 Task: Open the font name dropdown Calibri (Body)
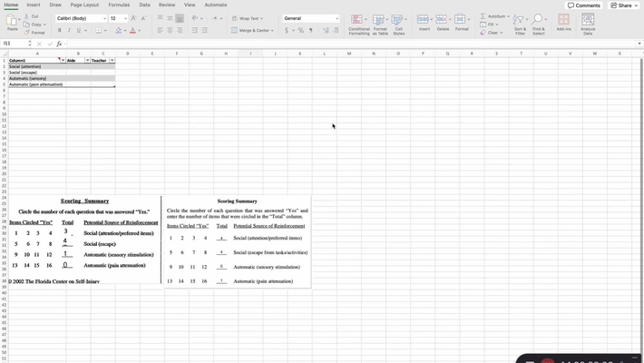pyautogui.click(x=104, y=18)
